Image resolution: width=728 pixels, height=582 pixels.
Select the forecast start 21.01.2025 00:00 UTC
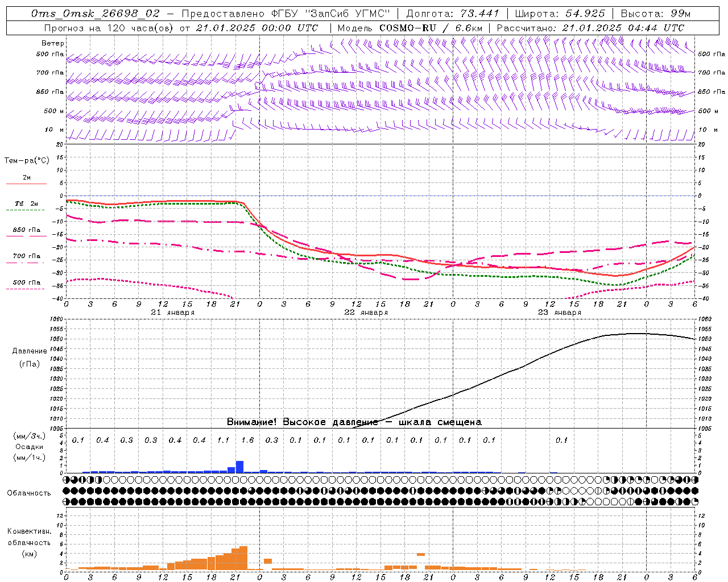[x=257, y=28]
